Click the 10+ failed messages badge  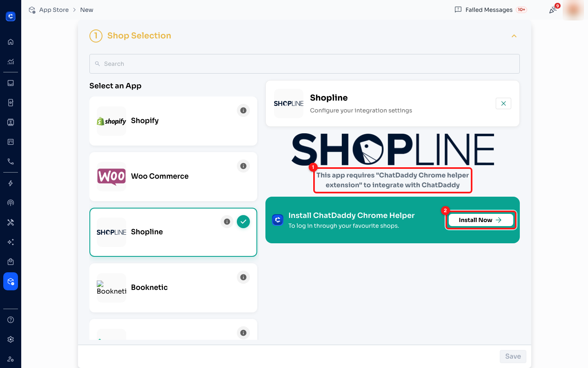(521, 10)
